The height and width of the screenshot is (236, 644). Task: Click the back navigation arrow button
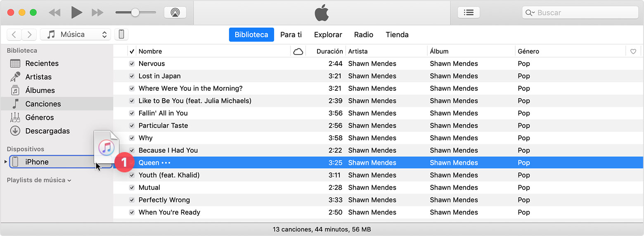coord(14,34)
